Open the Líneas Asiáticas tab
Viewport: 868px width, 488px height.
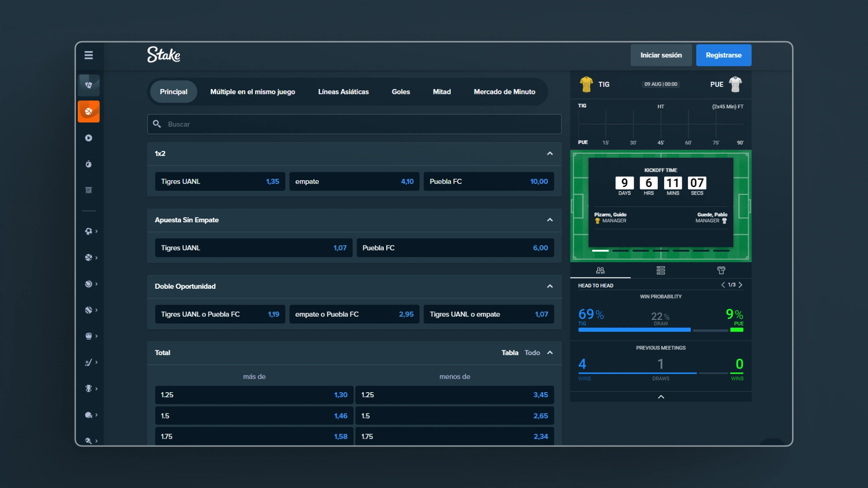pyautogui.click(x=344, y=92)
